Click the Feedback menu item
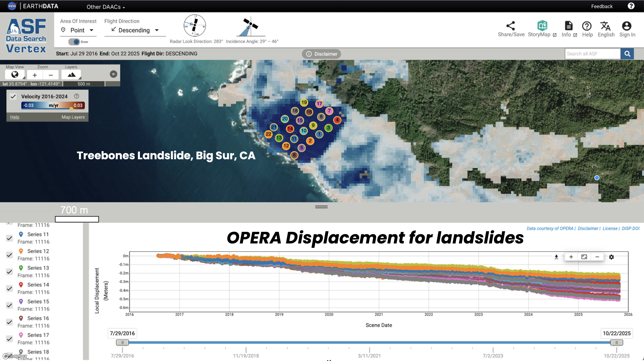 pyautogui.click(x=602, y=6)
